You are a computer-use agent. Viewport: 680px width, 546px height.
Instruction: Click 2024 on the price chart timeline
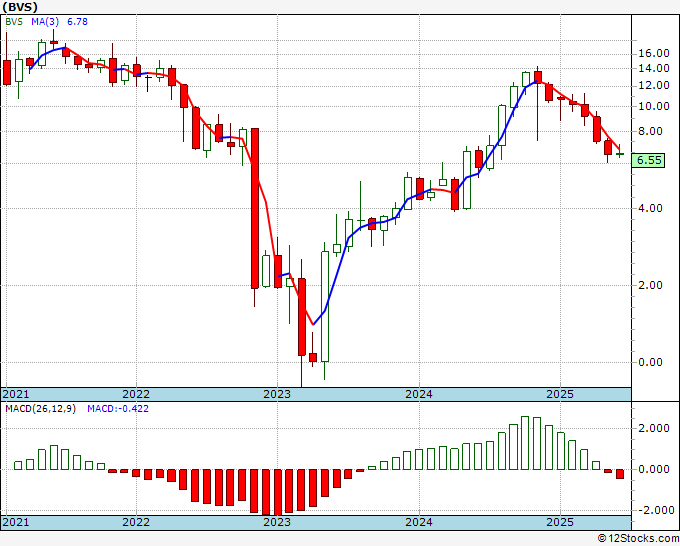click(419, 394)
